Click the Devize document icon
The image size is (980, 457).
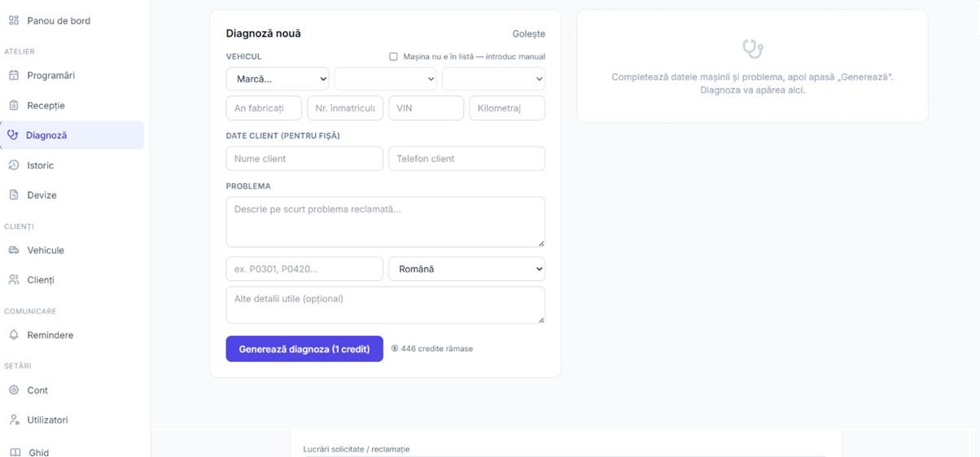[x=14, y=195]
